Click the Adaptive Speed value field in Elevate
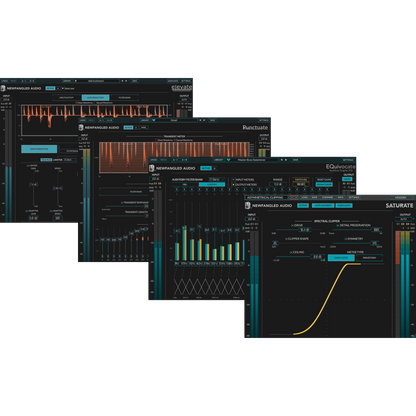Screen dimensions: 416x416 [x=58, y=218]
